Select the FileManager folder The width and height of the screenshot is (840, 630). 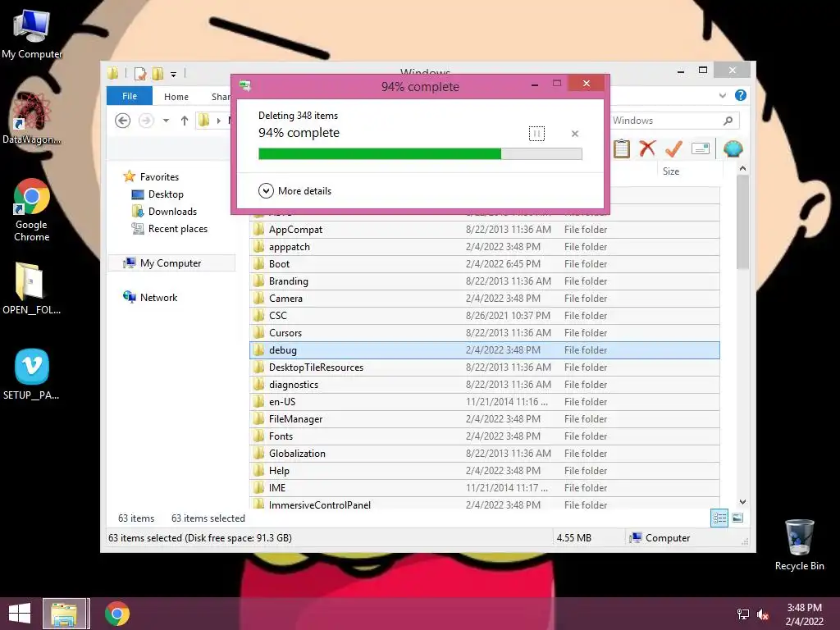coord(484,419)
